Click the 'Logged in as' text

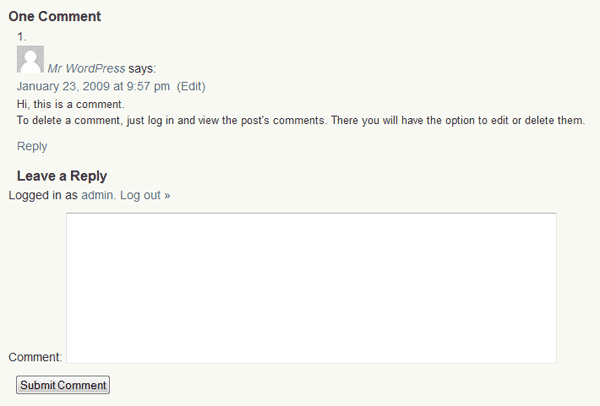[x=43, y=195]
